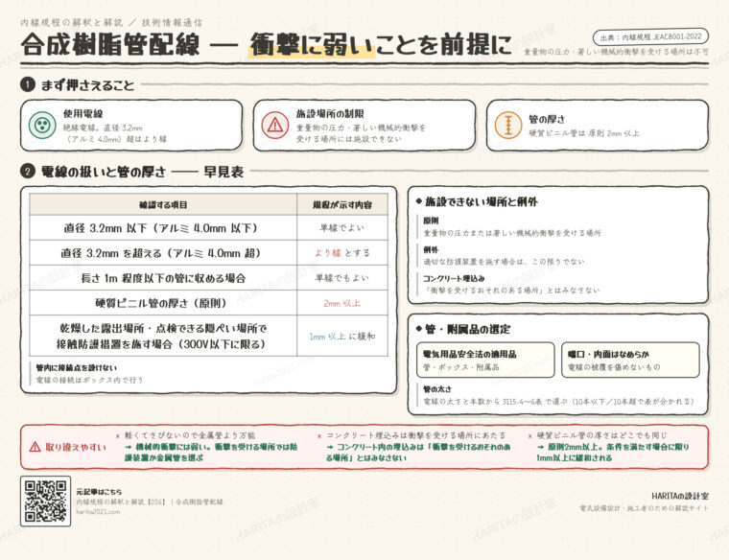Click the black circle number 2 beside 電線の扱いと管の厚さ
Viewport: 729px width, 560px height.
[x=28, y=172]
